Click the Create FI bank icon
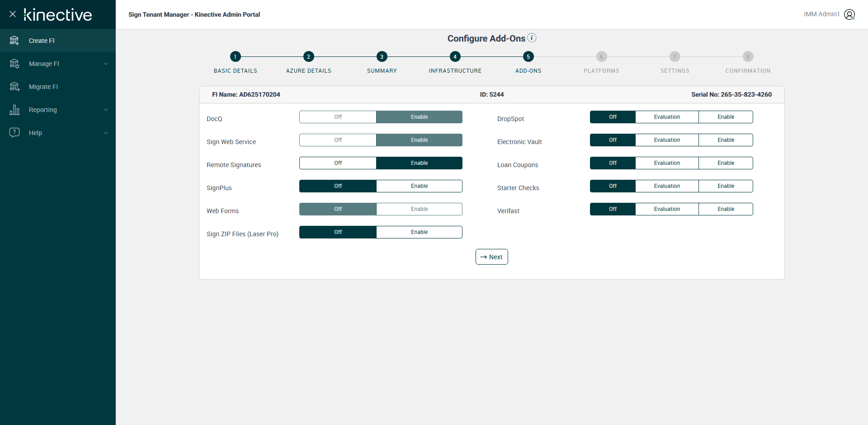 pyautogui.click(x=14, y=41)
